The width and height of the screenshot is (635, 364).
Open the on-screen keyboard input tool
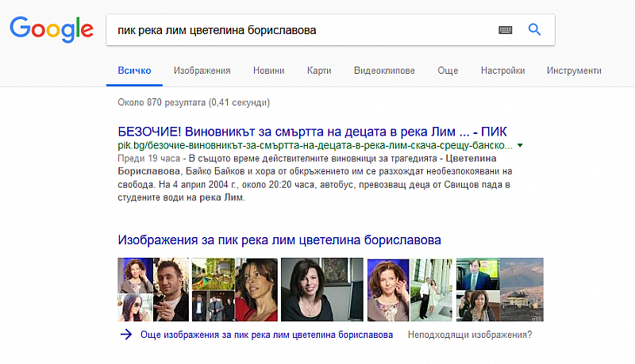click(x=506, y=30)
